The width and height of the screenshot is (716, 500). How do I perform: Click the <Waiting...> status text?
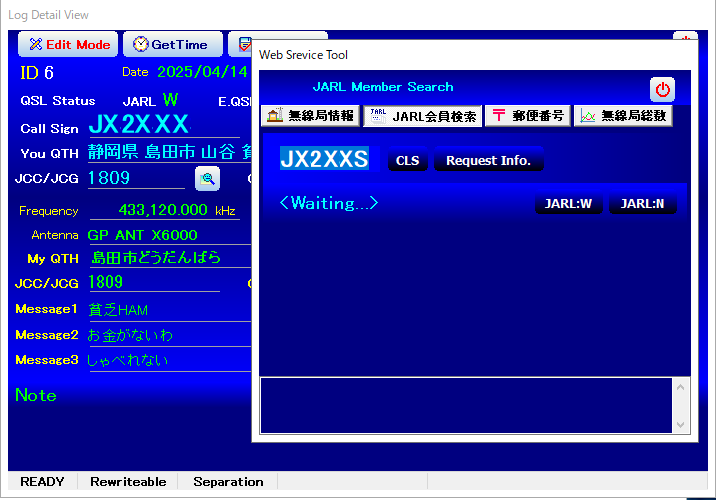pos(329,203)
